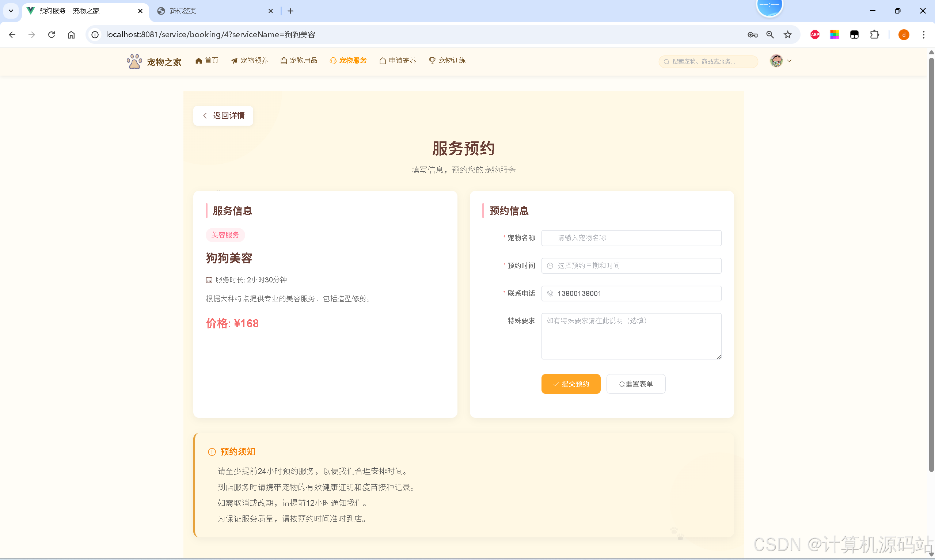Reload the current page
935x560 pixels.
pyautogui.click(x=52, y=35)
